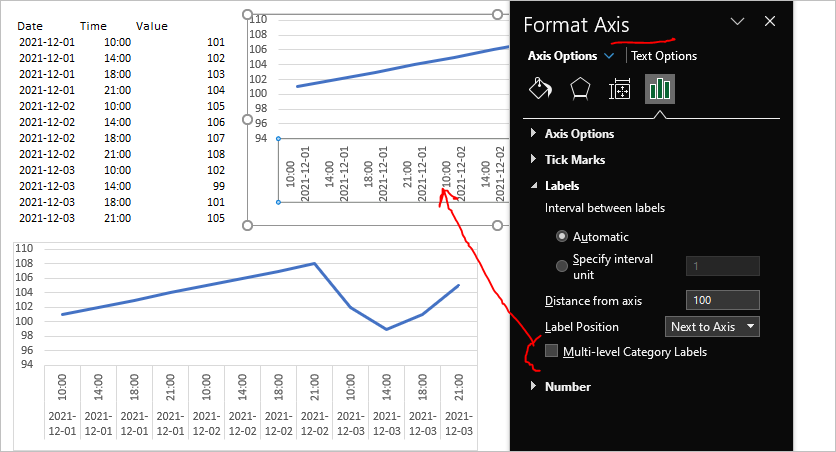Click the Time column header
The width and height of the screenshot is (836, 452).
point(93,26)
